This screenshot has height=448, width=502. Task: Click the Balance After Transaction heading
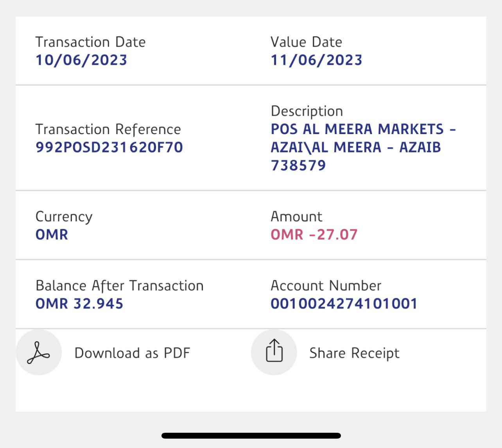coord(119,286)
